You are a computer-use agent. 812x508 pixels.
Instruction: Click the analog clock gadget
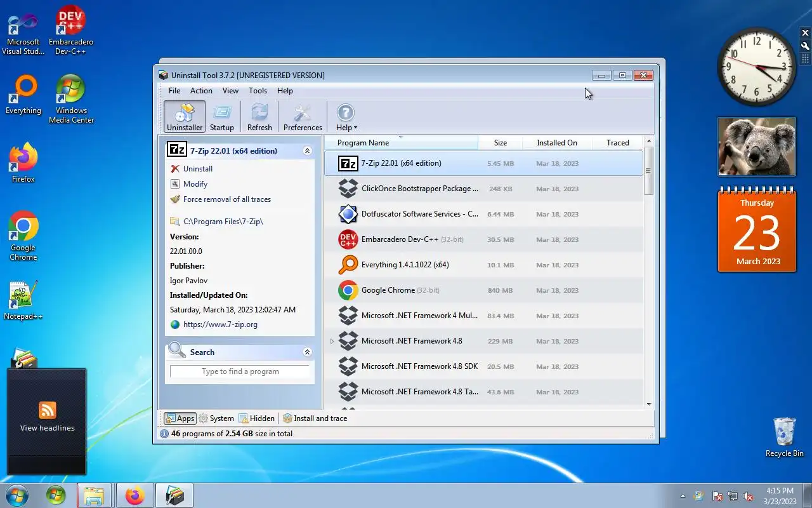point(757,67)
